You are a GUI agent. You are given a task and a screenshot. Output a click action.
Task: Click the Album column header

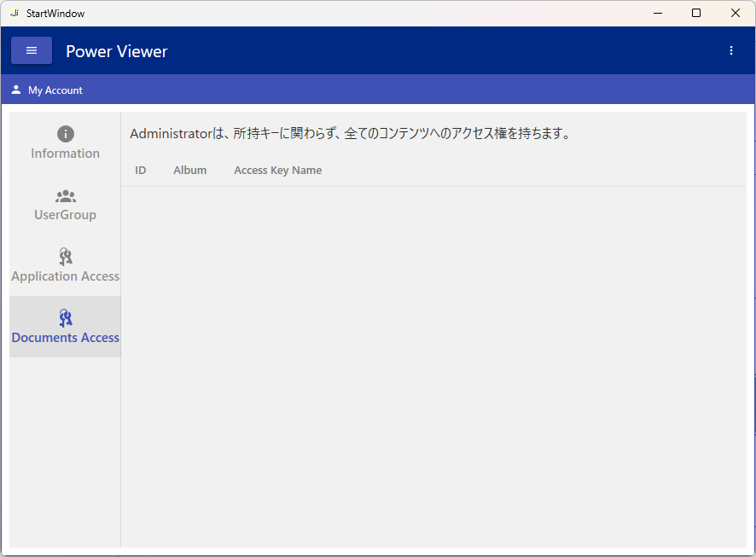point(190,171)
